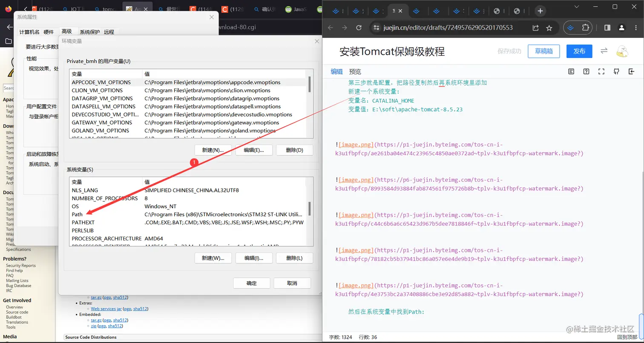644x343 pixels.
Task: Toggle the Chrome side panel
Action: coord(607,28)
